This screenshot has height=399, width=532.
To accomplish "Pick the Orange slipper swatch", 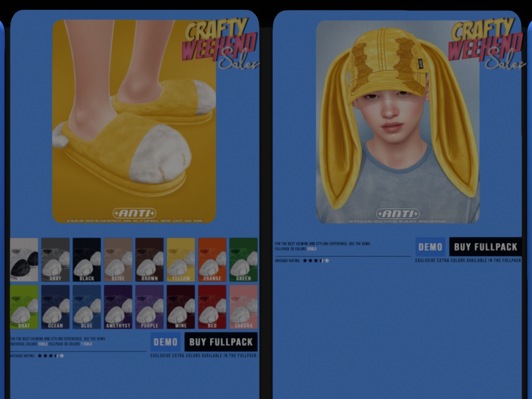I will 212,260.
